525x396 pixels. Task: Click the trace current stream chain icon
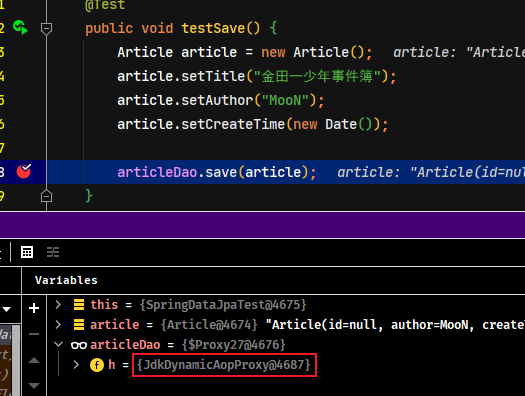(x=53, y=252)
